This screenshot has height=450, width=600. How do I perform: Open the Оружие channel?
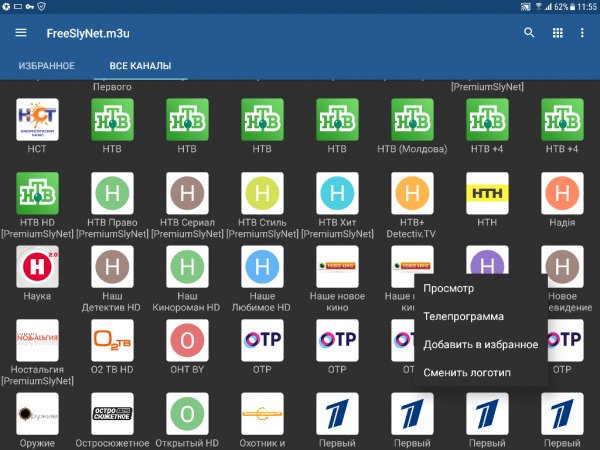[x=37, y=414]
